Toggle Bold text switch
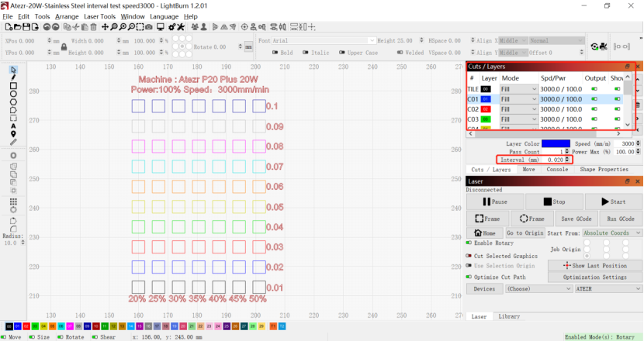 275,53
